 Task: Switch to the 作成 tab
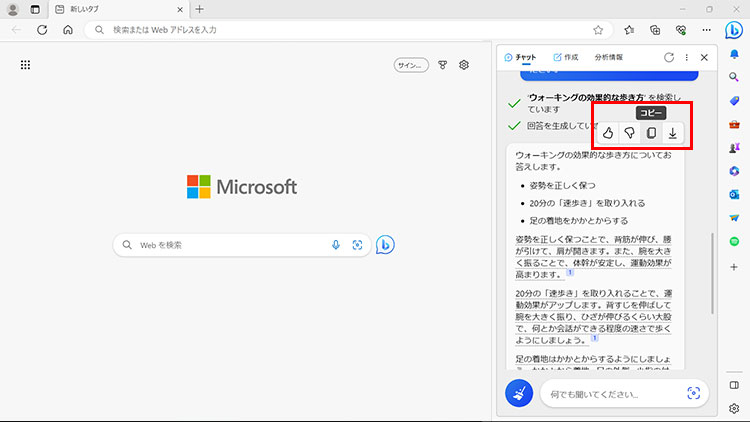[x=565, y=58]
